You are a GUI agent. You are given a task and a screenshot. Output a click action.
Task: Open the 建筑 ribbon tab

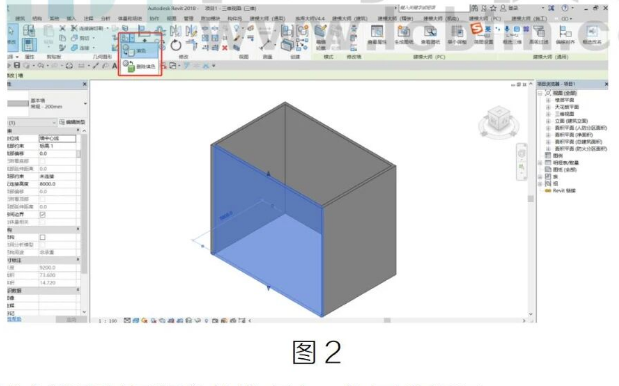tap(20, 19)
